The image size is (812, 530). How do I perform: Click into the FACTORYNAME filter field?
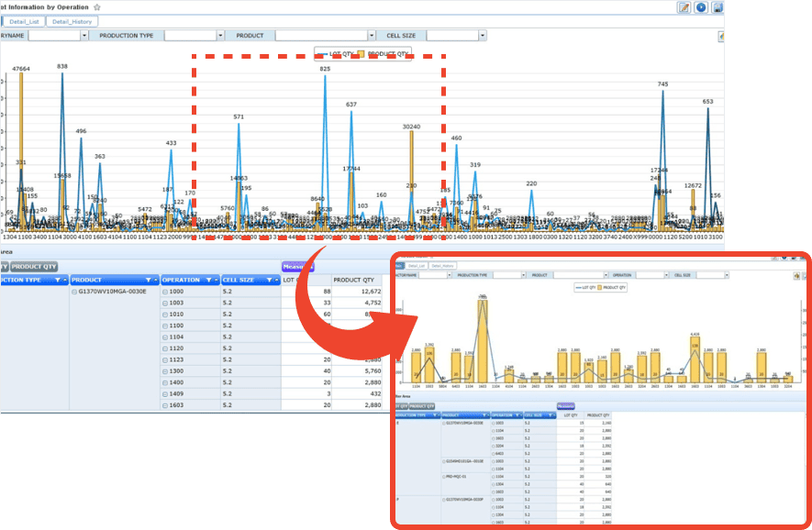pos(54,35)
